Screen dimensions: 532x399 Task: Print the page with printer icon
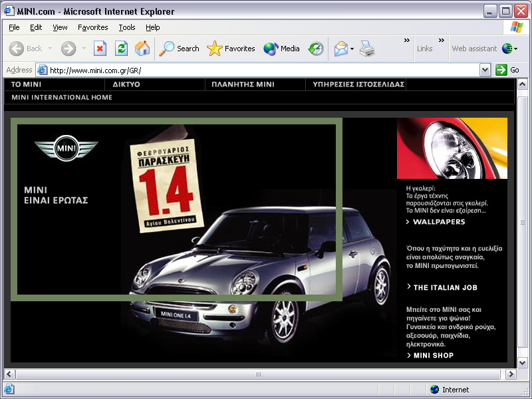(x=367, y=49)
